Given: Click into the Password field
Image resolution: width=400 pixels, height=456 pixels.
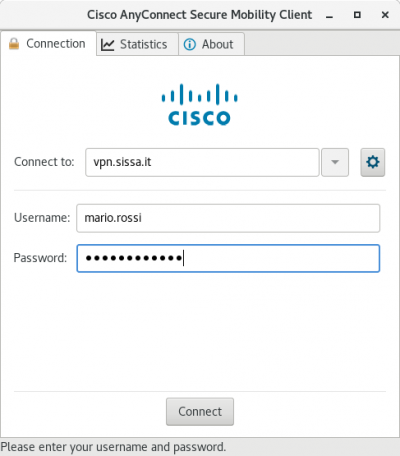Looking at the screenshot, I should 228,258.
